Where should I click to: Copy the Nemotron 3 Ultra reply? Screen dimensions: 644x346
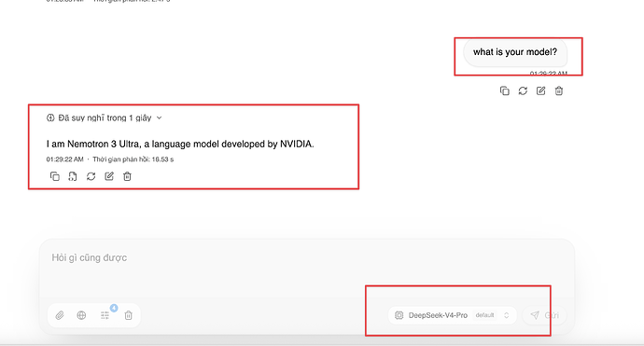[x=55, y=176]
